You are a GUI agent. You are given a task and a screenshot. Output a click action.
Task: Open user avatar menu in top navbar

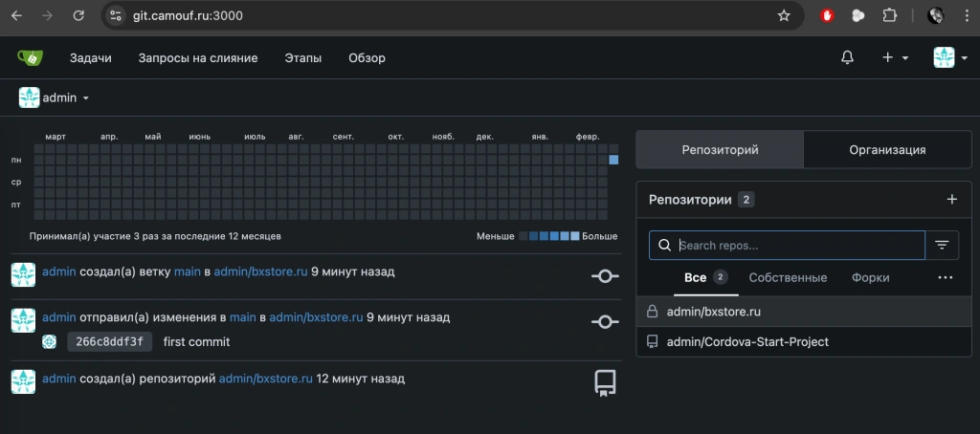[948, 57]
